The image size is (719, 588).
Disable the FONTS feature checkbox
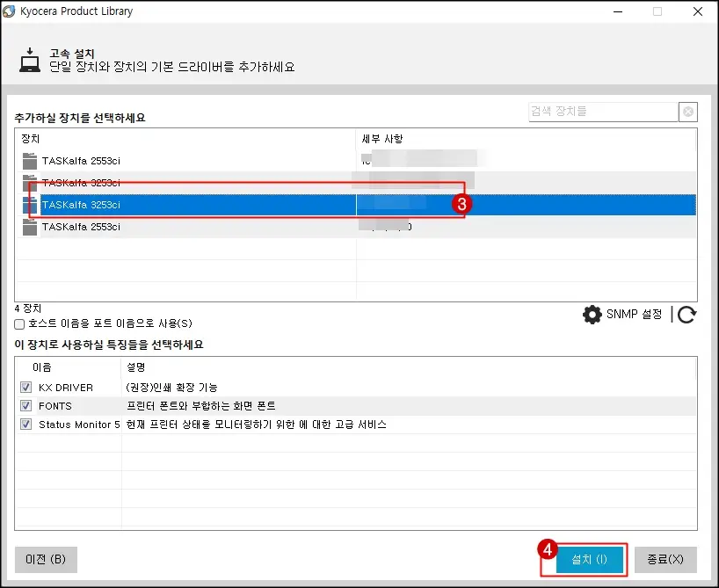coord(25,405)
